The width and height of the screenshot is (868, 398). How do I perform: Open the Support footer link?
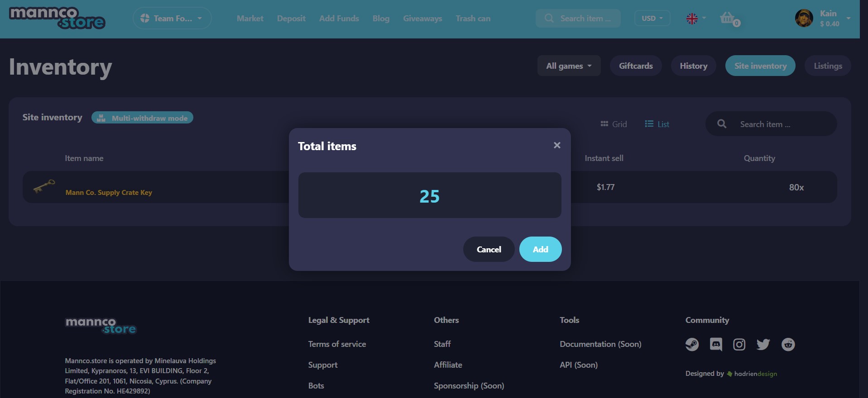323,365
